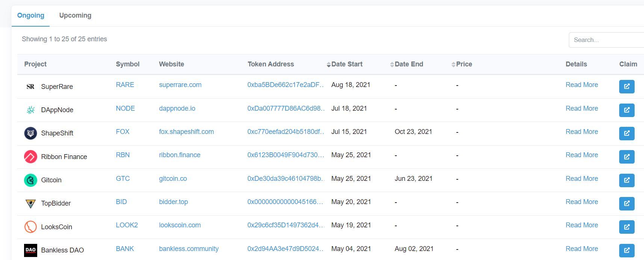Open the claim icon for Bankless DAO
The height and width of the screenshot is (260, 644).
[627, 250]
